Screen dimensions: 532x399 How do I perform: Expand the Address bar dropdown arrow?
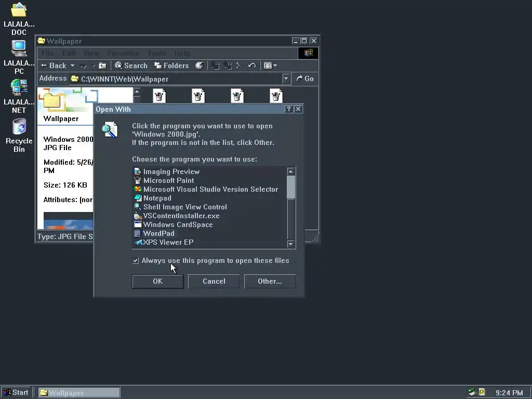point(286,79)
